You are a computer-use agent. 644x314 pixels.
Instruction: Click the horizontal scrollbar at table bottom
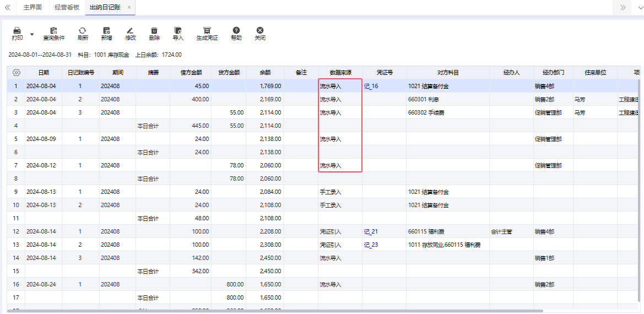[275, 311]
